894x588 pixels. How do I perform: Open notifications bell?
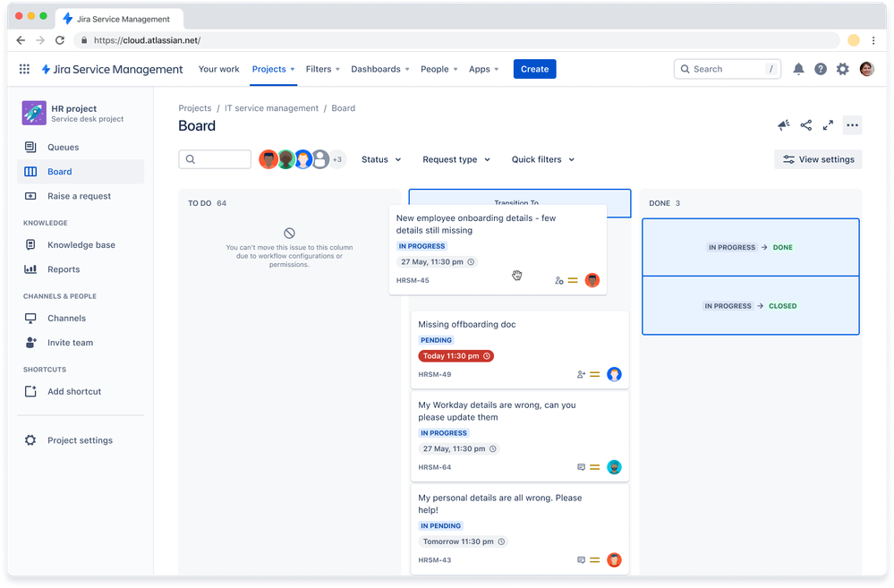coord(798,69)
